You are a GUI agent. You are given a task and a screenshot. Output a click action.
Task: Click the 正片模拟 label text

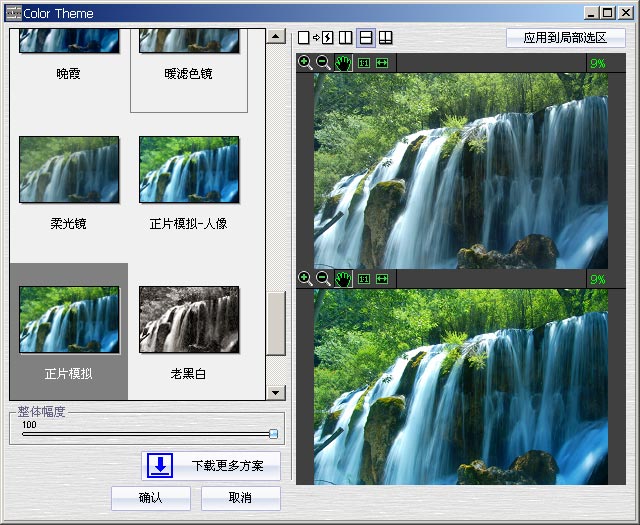pos(69,374)
